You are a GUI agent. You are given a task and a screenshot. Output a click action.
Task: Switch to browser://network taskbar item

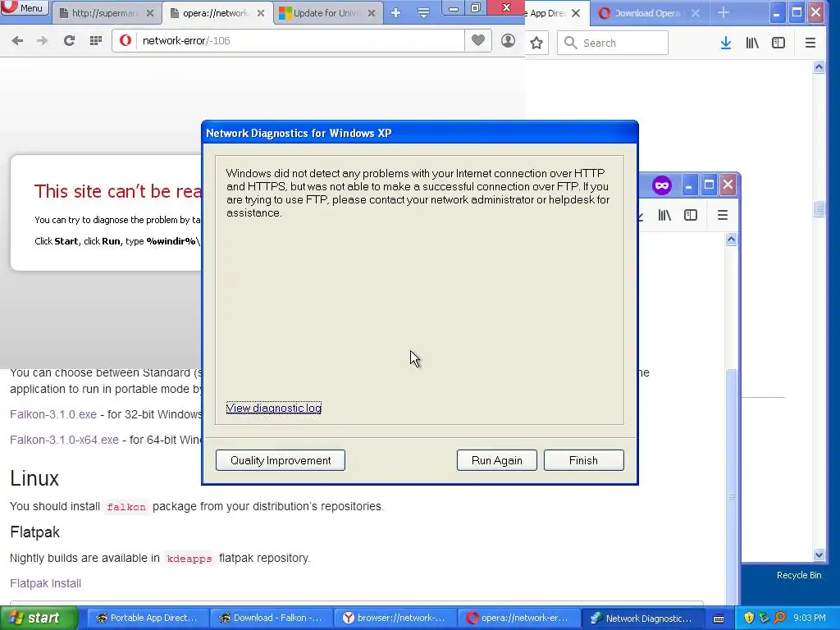click(x=395, y=619)
